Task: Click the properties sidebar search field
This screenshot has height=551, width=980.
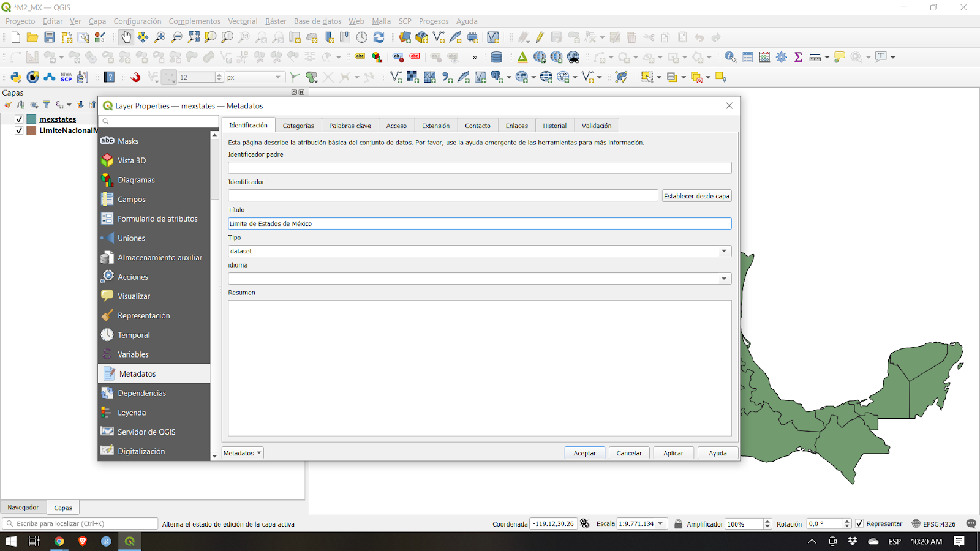Action: click(x=159, y=121)
